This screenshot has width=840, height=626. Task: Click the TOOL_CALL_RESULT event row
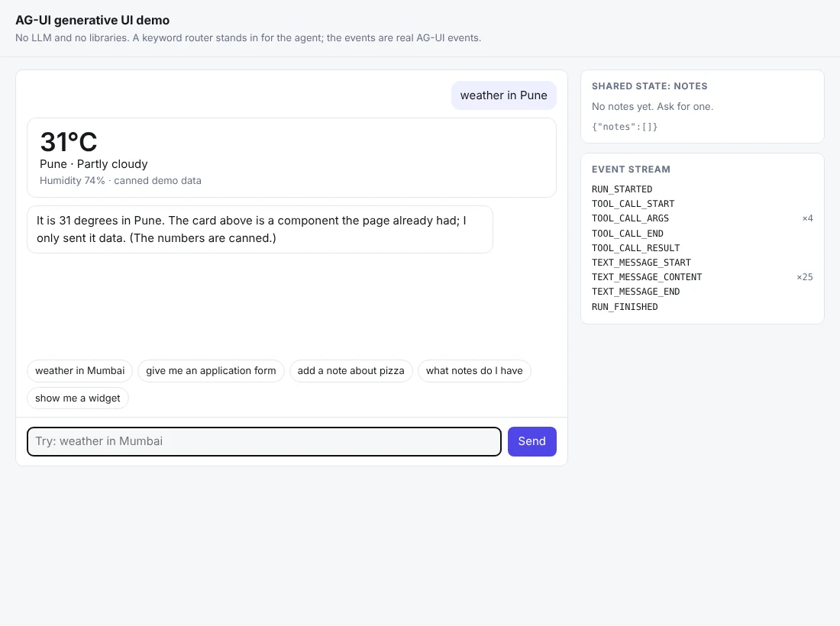(x=703, y=248)
